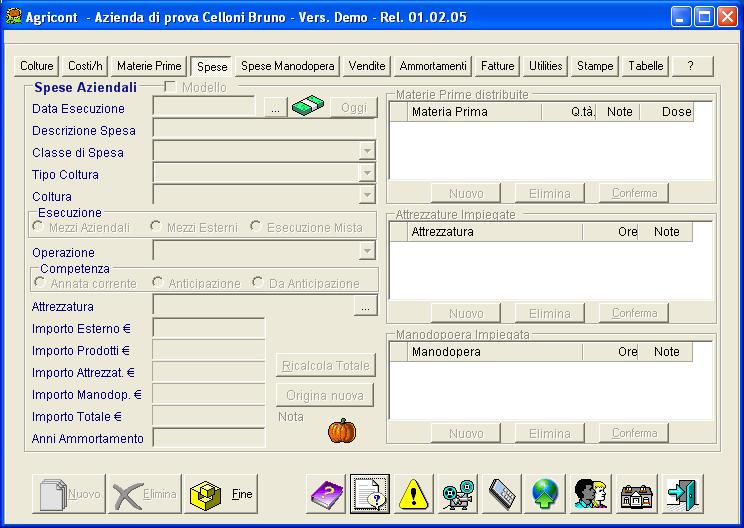744x528 pixels.
Task: Click the purple help book icon
Action: 325,494
